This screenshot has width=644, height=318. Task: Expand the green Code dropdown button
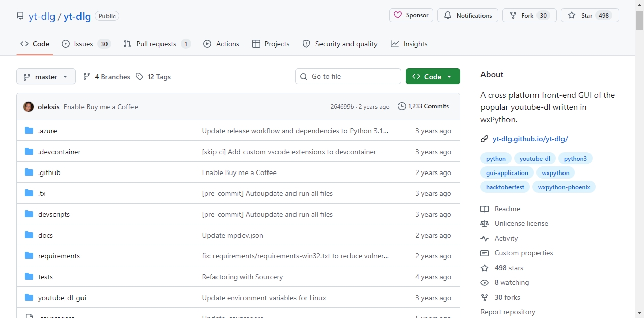coord(433,76)
